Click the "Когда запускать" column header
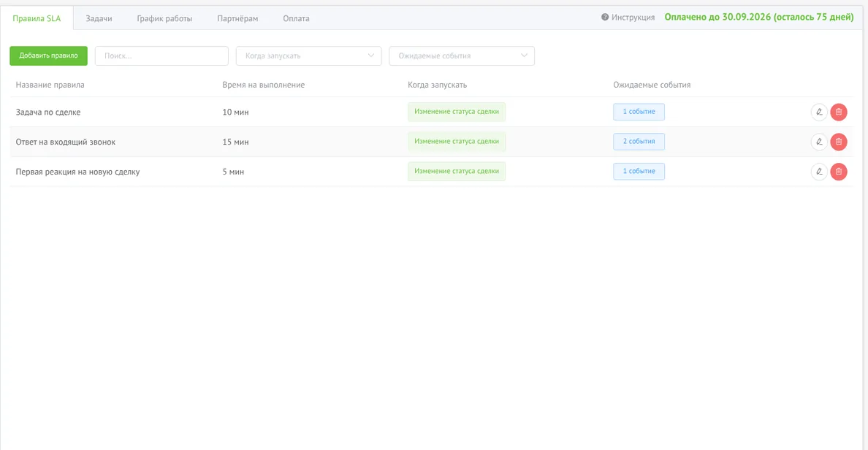868x450 pixels. click(438, 85)
